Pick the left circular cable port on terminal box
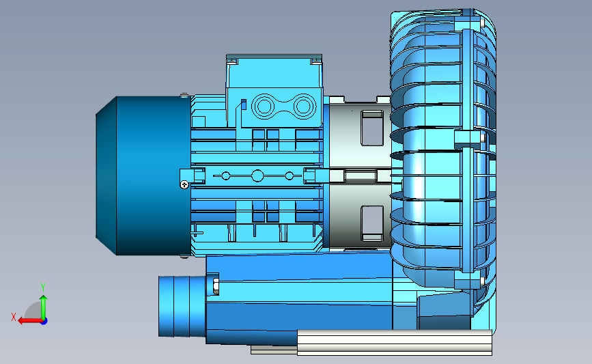 click(264, 107)
